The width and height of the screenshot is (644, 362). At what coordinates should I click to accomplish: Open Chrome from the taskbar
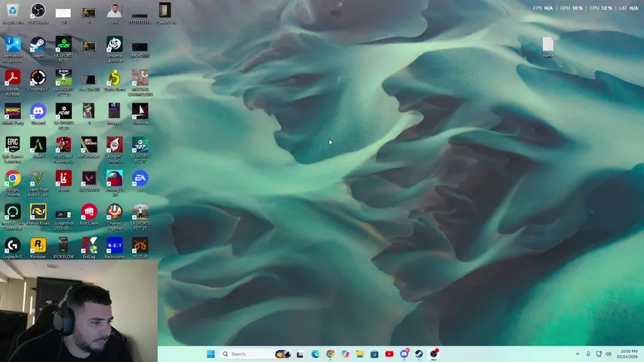click(x=330, y=354)
